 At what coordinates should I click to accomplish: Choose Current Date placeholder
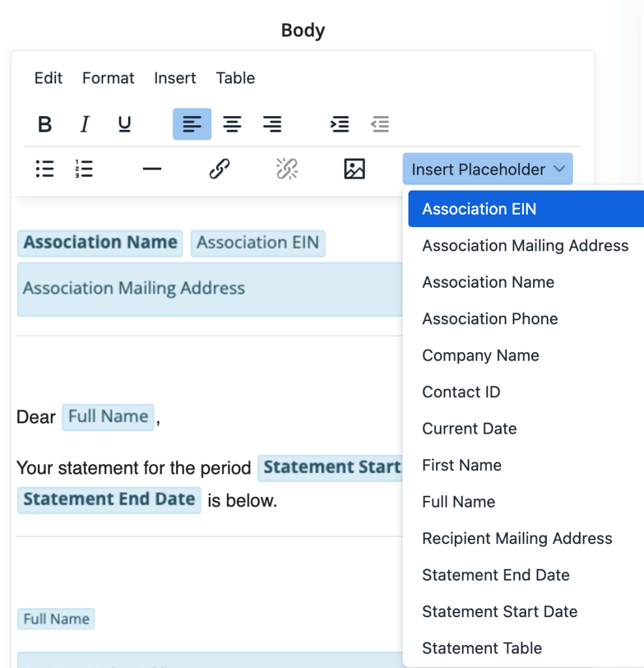[x=469, y=429]
